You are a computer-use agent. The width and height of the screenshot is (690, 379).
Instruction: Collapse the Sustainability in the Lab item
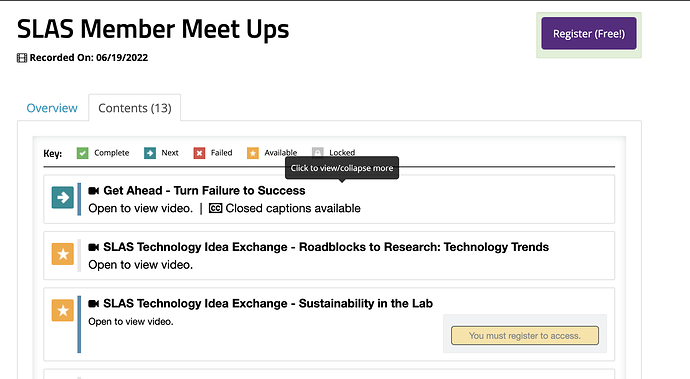coord(268,304)
